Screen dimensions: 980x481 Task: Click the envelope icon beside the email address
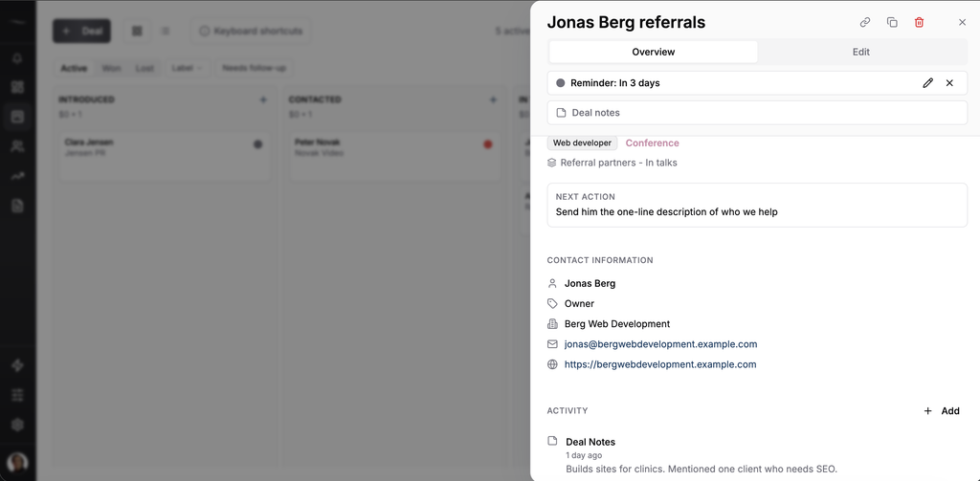pyautogui.click(x=552, y=344)
